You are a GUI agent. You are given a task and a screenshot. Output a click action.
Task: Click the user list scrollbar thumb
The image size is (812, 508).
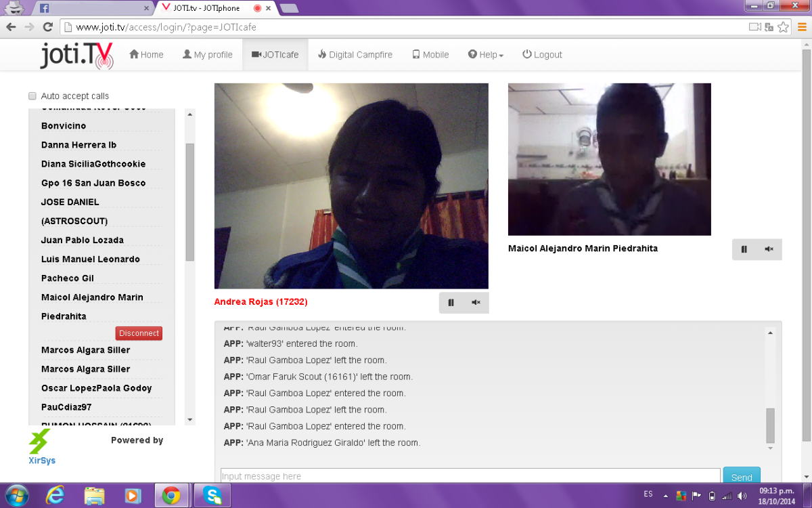190,202
